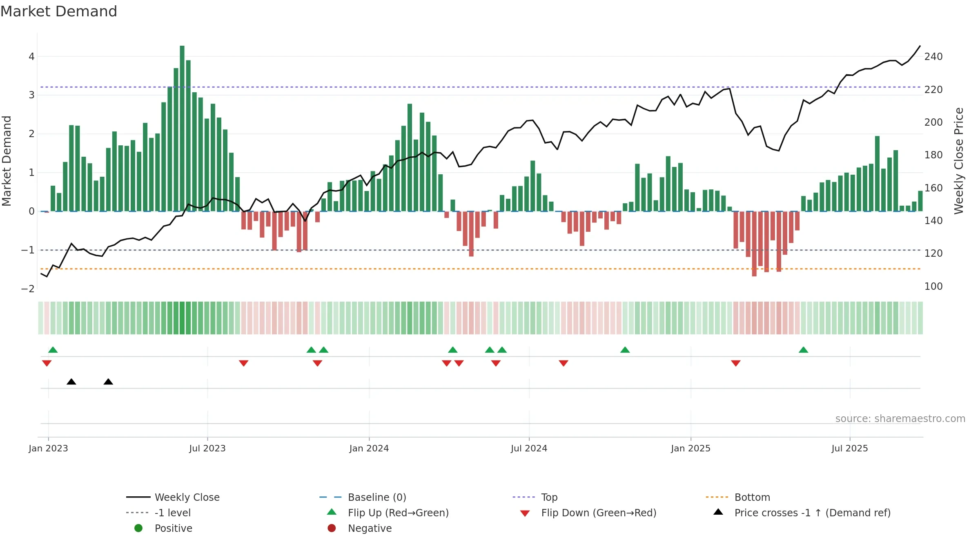980x551 pixels.
Task: Click the Jul 2023 axis label
Action: tap(207, 448)
